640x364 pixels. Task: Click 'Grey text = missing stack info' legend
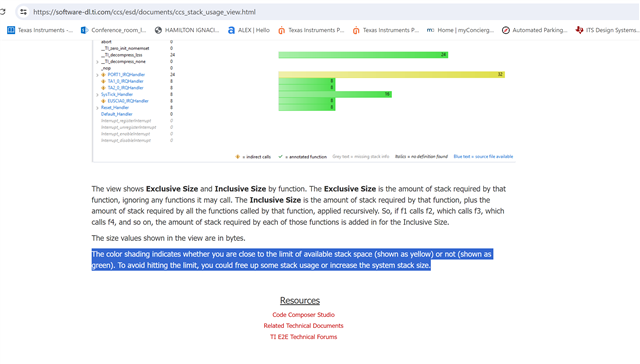click(361, 157)
